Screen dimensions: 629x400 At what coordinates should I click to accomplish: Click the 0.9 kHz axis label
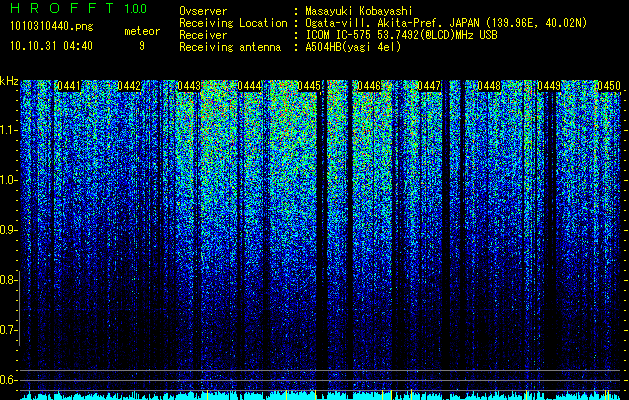coord(8,230)
